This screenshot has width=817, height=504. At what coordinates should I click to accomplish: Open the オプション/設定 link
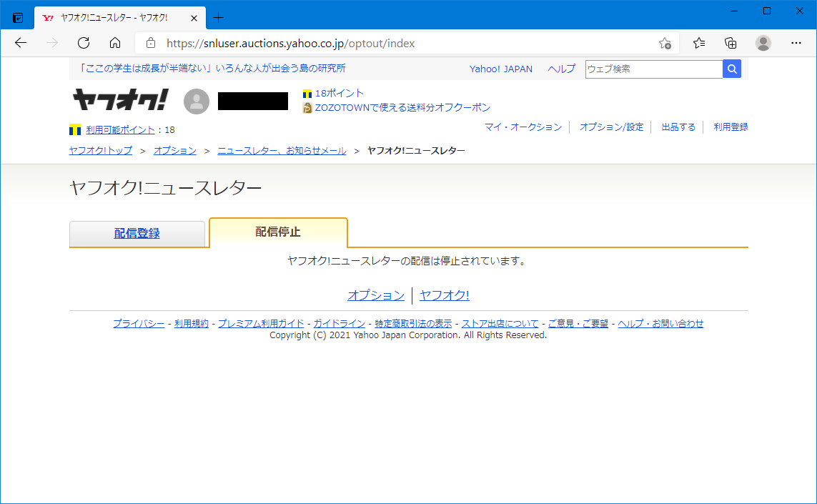611,127
